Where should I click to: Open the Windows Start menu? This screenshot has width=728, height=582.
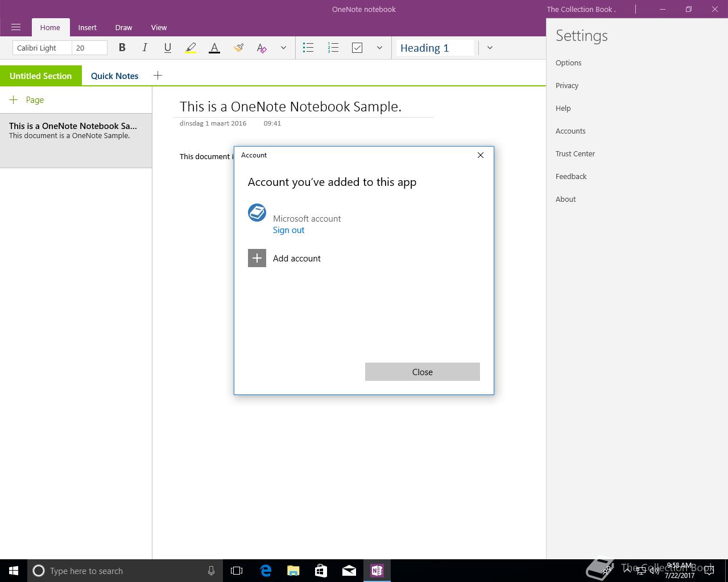coord(14,571)
